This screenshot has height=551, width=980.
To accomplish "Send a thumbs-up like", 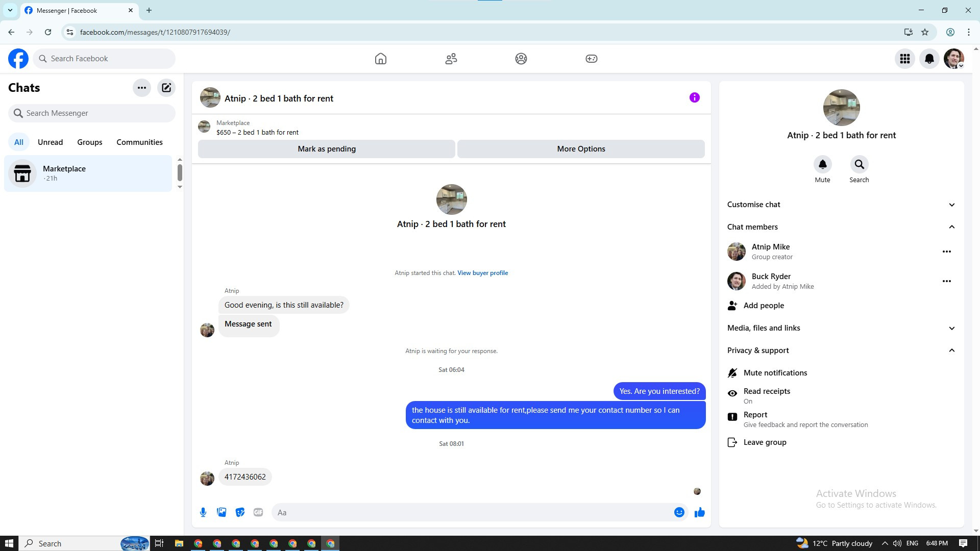I will tap(700, 512).
